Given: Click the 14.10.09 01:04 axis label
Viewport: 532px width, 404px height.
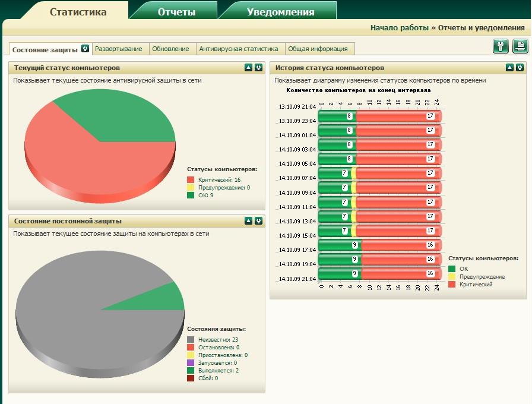Looking at the screenshot, I should (297, 135).
